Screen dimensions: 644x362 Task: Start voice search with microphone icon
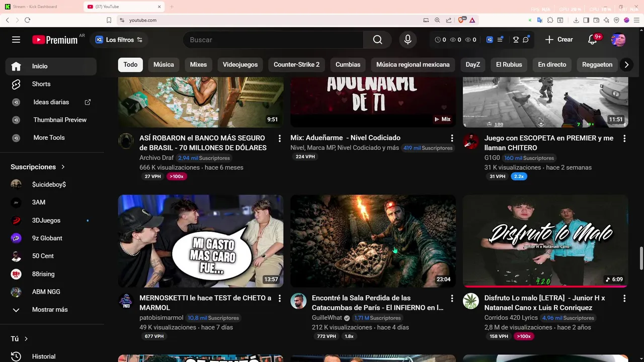[408, 40]
